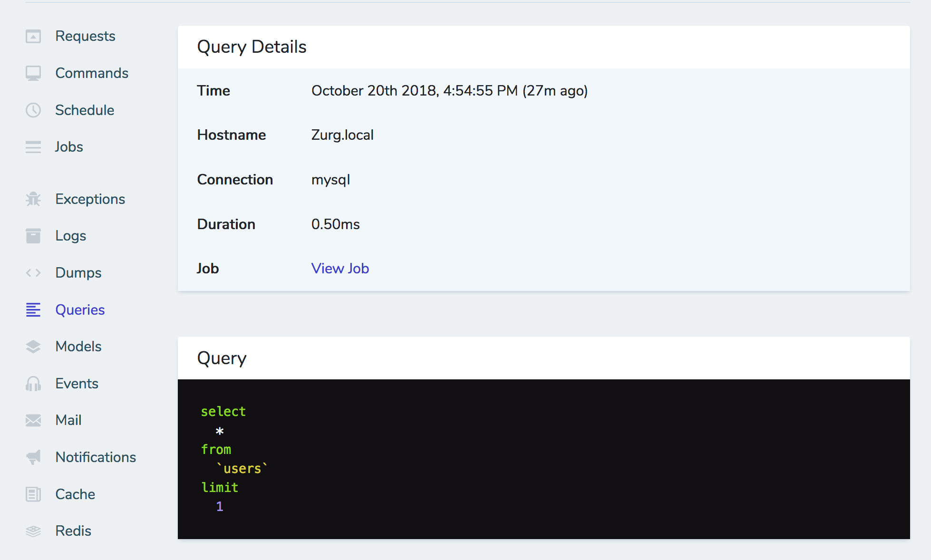Select the Dumps code brackets icon
Screen dimensions: 931x560
pos(33,272)
